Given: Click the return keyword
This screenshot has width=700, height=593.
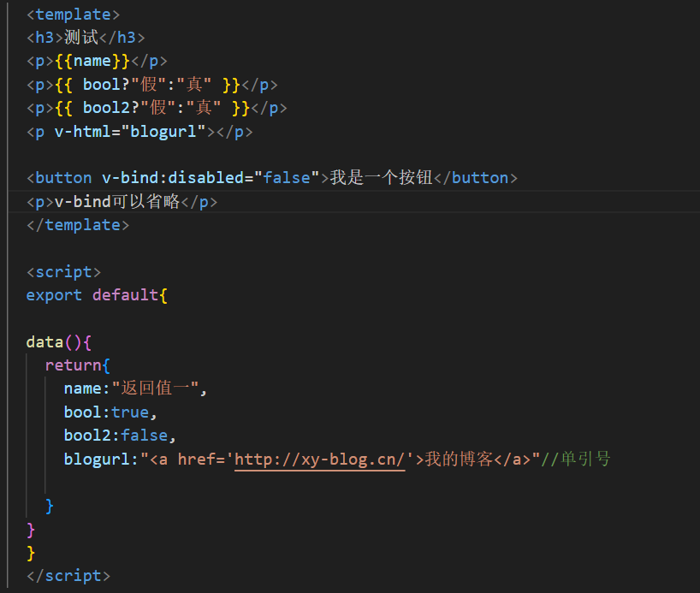Looking at the screenshot, I should (x=72, y=365).
